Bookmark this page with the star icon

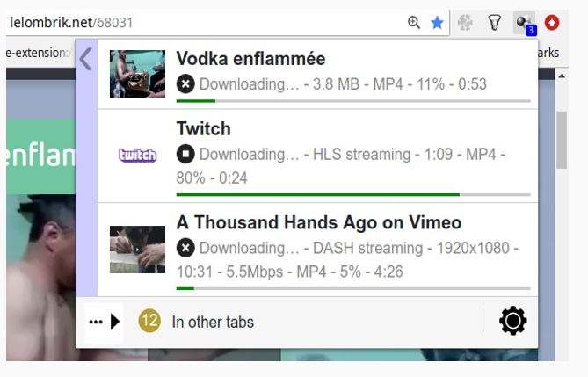click(438, 23)
